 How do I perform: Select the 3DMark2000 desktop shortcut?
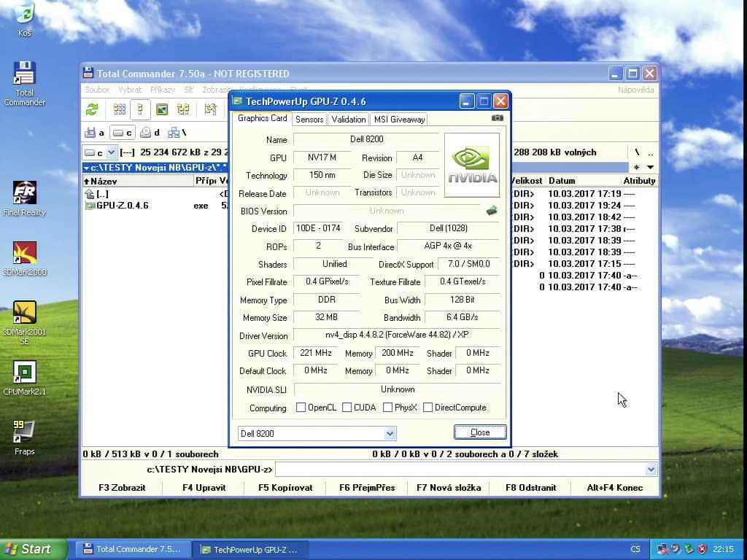pos(24,259)
